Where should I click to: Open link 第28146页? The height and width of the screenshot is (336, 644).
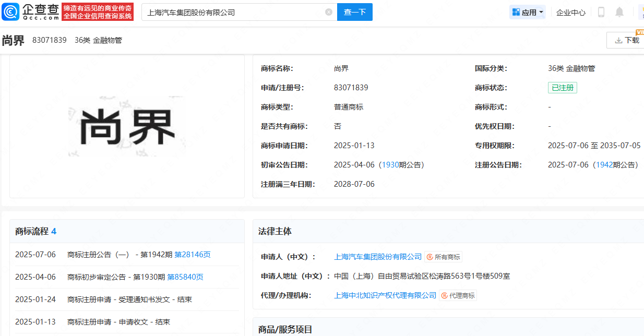point(193,255)
